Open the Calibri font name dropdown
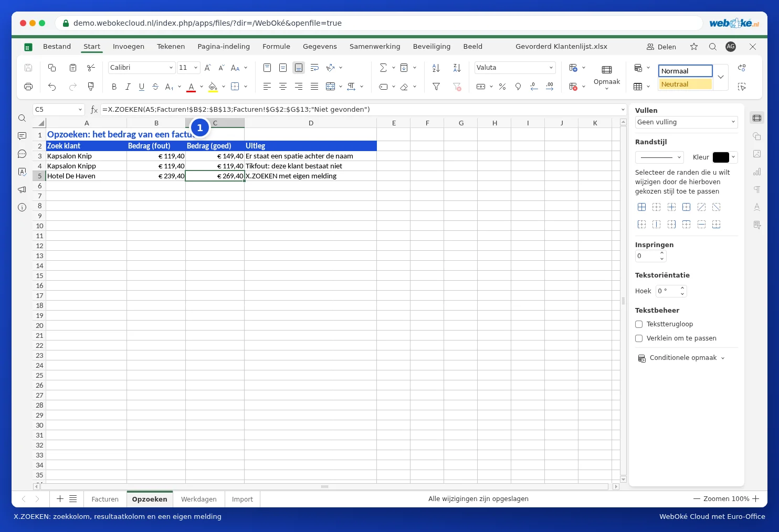779x532 pixels. [142, 68]
